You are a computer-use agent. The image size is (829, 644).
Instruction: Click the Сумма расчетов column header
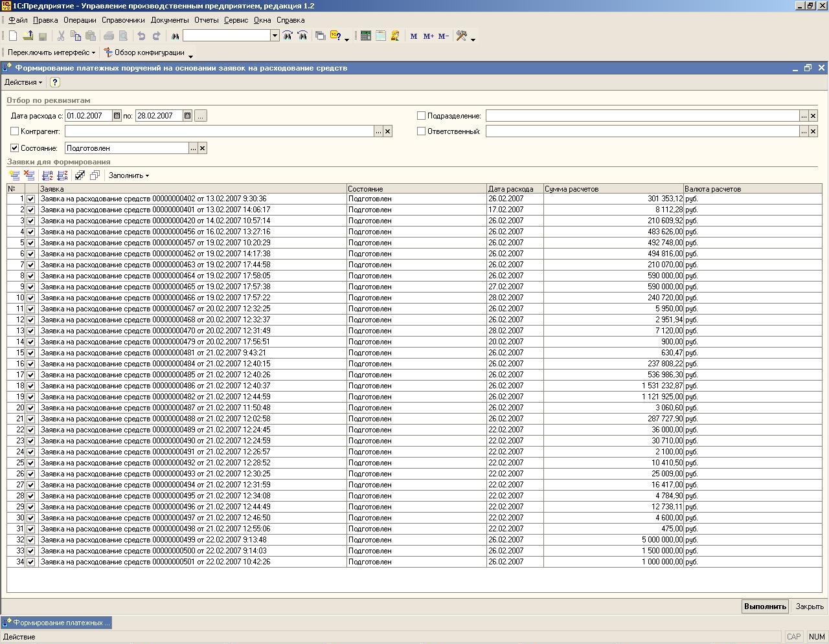click(x=613, y=189)
